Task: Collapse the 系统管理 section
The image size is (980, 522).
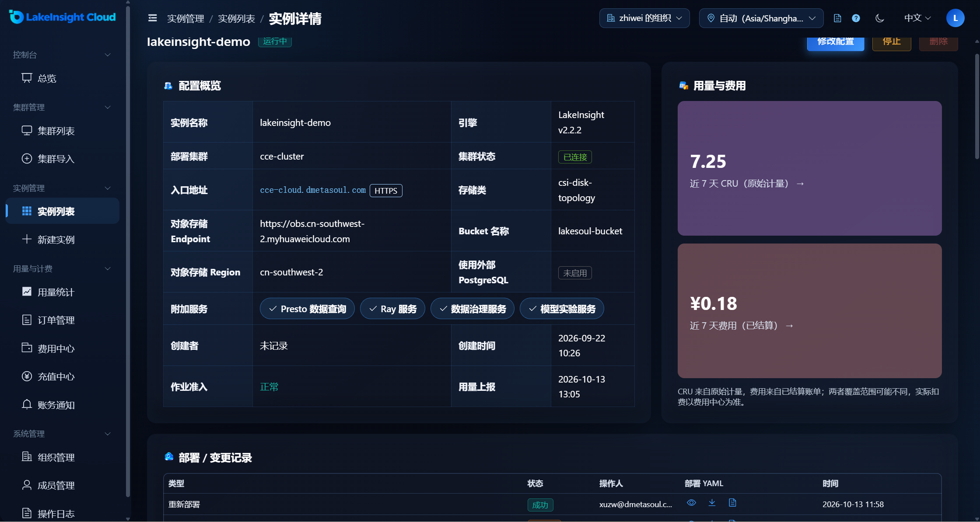Action: click(62, 434)
